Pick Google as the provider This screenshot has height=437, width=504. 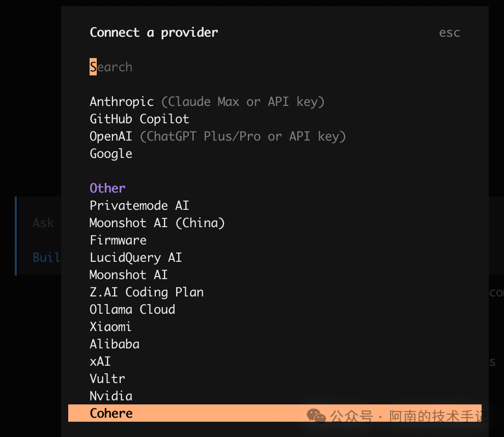click(110, 153)
